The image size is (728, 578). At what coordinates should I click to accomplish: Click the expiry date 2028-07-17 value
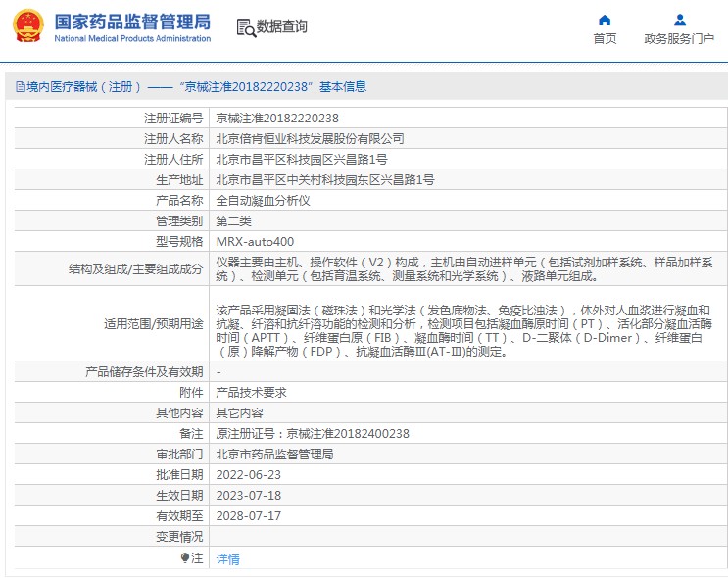[x=248, y=515]
